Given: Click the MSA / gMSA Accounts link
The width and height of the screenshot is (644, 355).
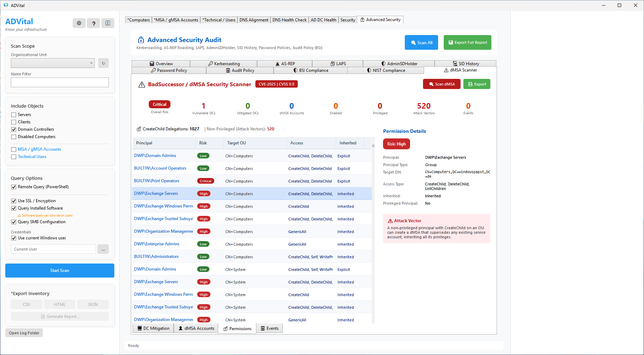Looking at the screenshot, I should click(39, 149).
